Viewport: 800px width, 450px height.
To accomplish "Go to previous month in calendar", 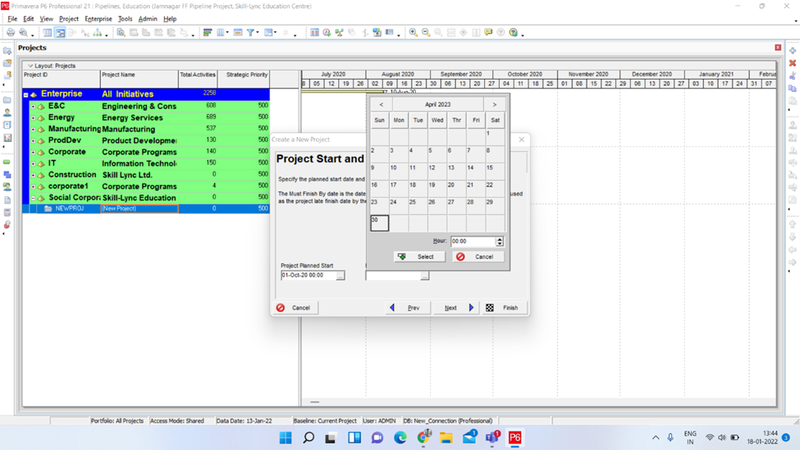I will pyautogui.click(x=381, y=105).
